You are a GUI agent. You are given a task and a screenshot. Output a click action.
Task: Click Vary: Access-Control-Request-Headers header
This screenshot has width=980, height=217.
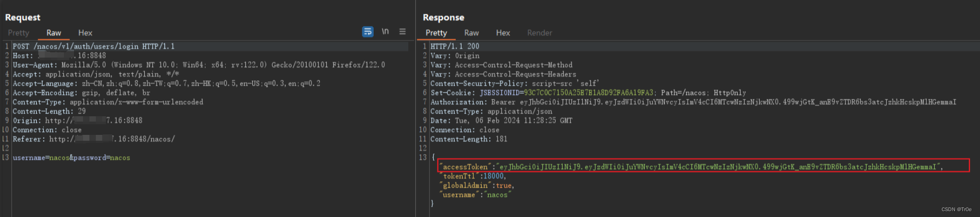(x=503, y=74)
